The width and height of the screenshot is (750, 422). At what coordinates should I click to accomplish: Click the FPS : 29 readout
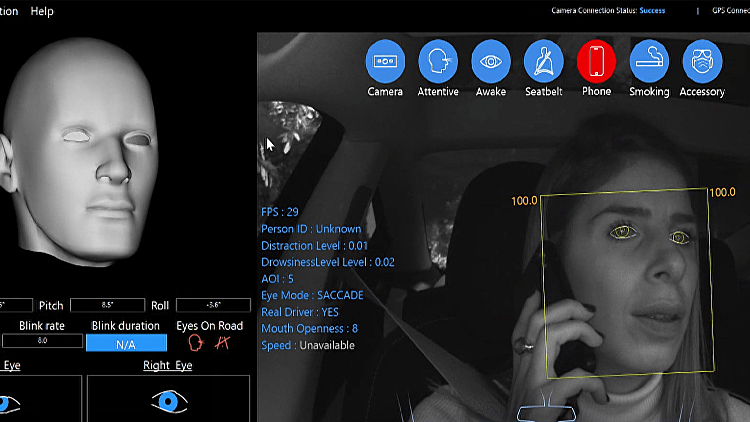pos(280,212)
